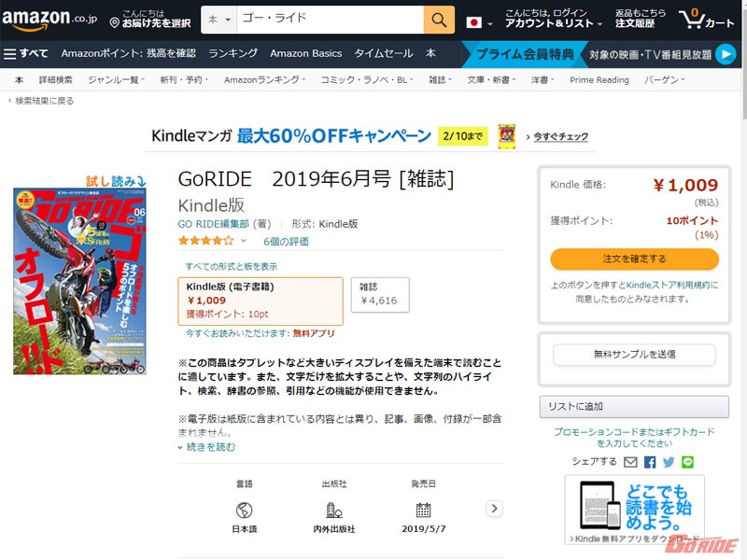
Task: Open the リストに追加 dropdown
Action: click(634, 407)
